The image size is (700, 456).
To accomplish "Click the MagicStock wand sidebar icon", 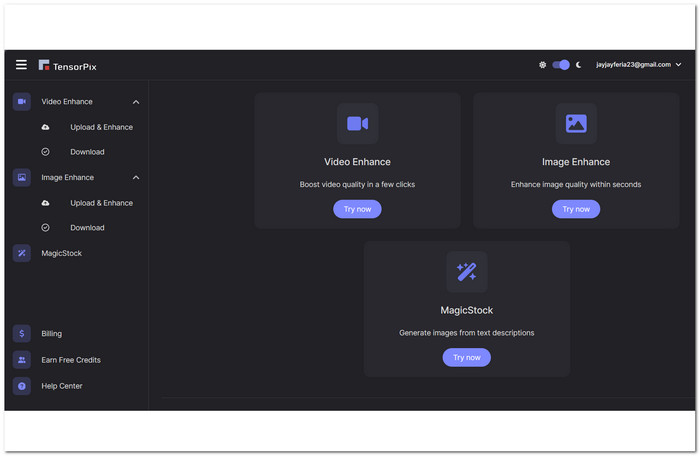I will (x=22, y=253).
